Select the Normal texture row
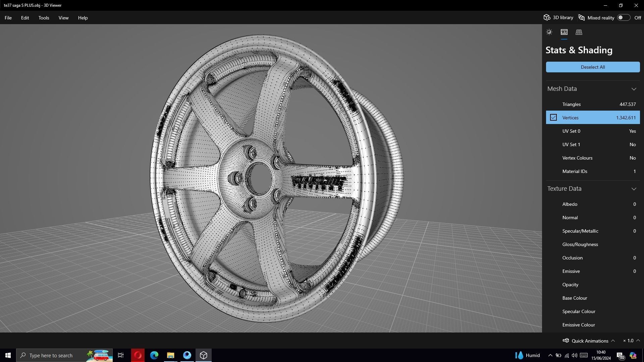 593,218
